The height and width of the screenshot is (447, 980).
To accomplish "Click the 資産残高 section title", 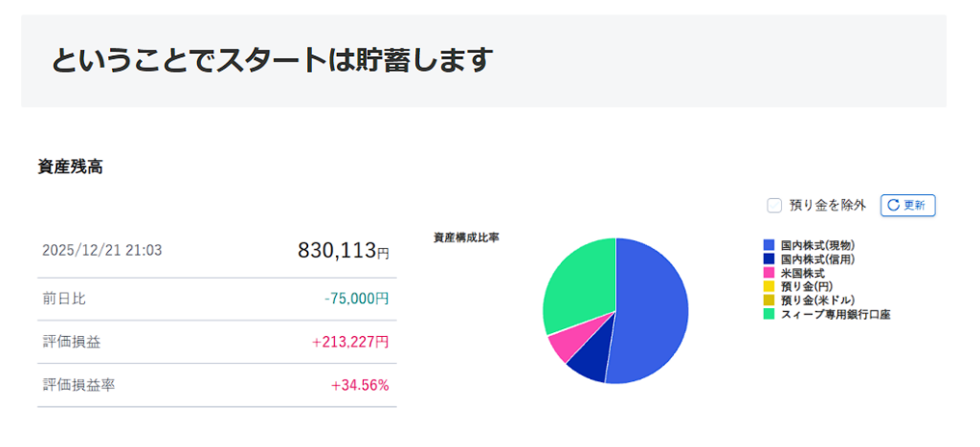I will pos(71,167).
